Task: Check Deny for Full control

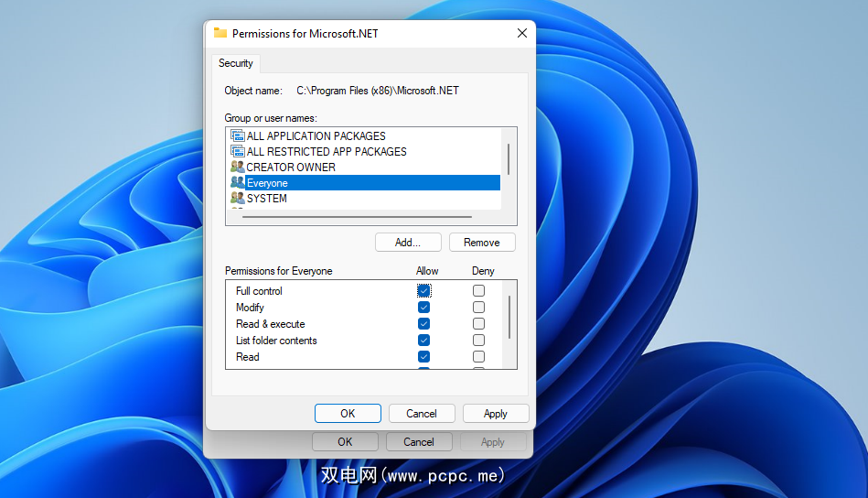Action: pyautogui.click(x=479, y=290)
